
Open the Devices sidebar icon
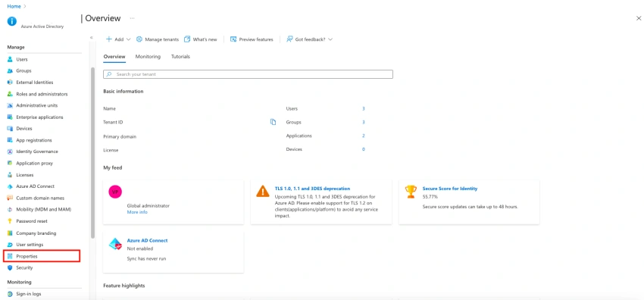[x=11, y=129]
